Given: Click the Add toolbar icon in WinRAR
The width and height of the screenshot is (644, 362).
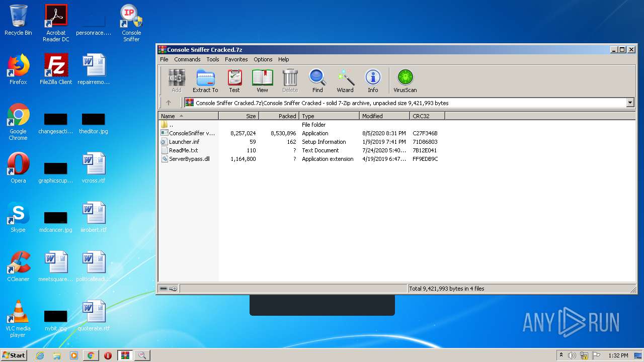Looking at the screenshot, I should [x=176, y=81].
